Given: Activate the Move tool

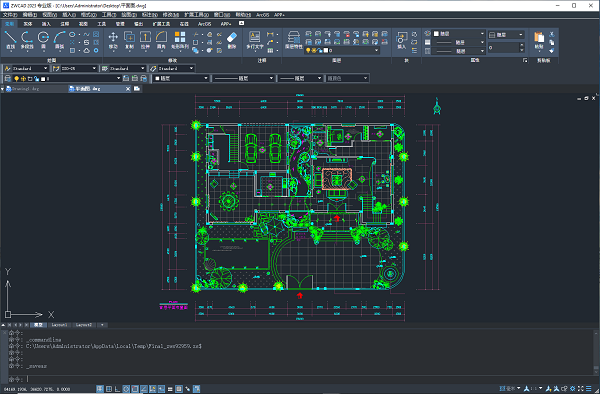Looking at the screenshot, I should click(113, 40).
